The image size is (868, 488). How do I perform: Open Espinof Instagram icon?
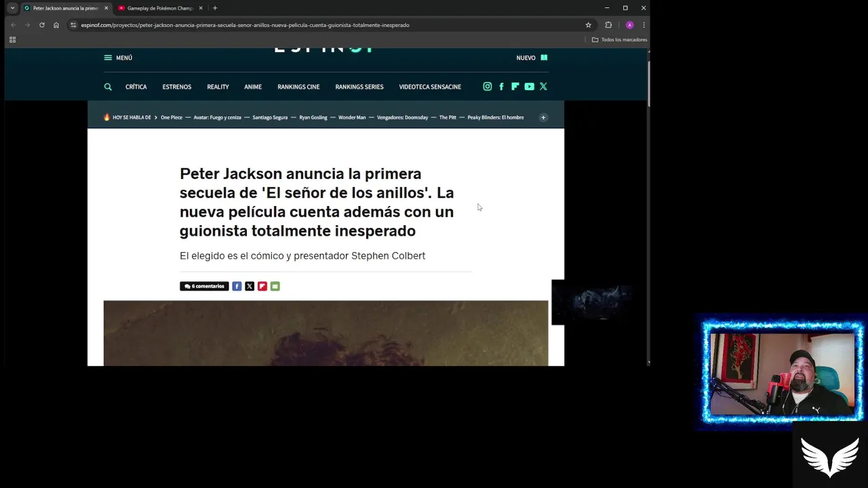point(487,86)
